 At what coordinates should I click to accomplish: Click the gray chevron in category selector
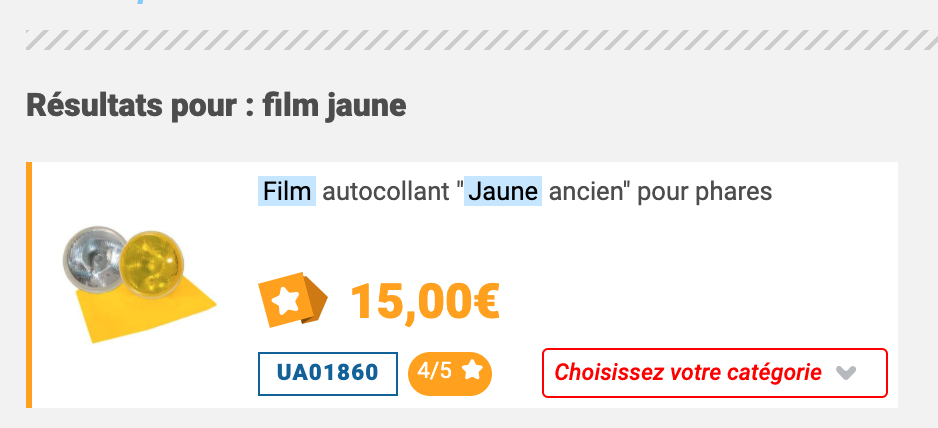846,374
